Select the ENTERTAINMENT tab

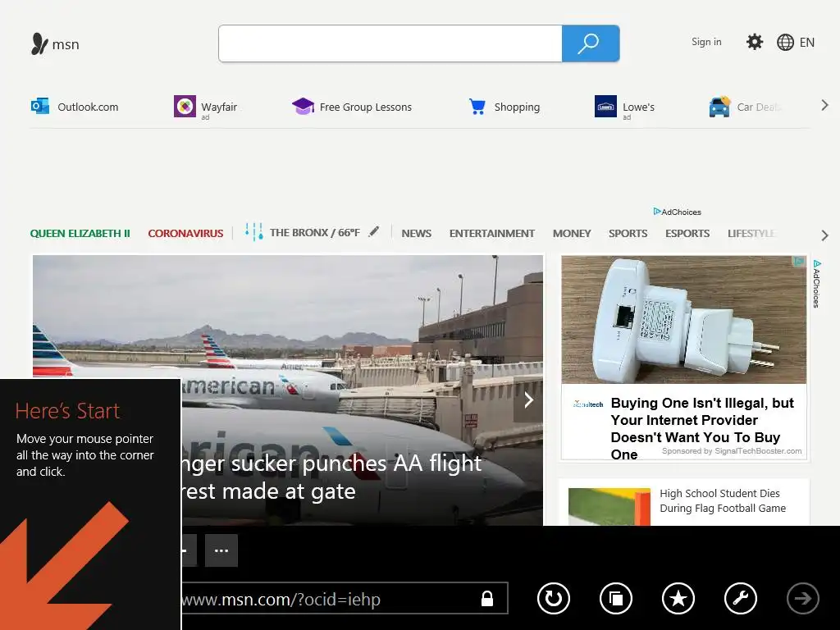492,234
